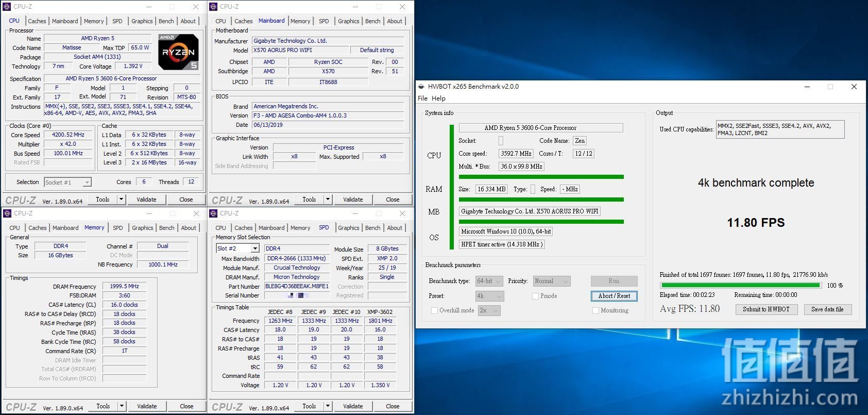Click the Module Manuf. value Crucial Technology
Viewport: 868px width, 415px height.
coord(297,268)
